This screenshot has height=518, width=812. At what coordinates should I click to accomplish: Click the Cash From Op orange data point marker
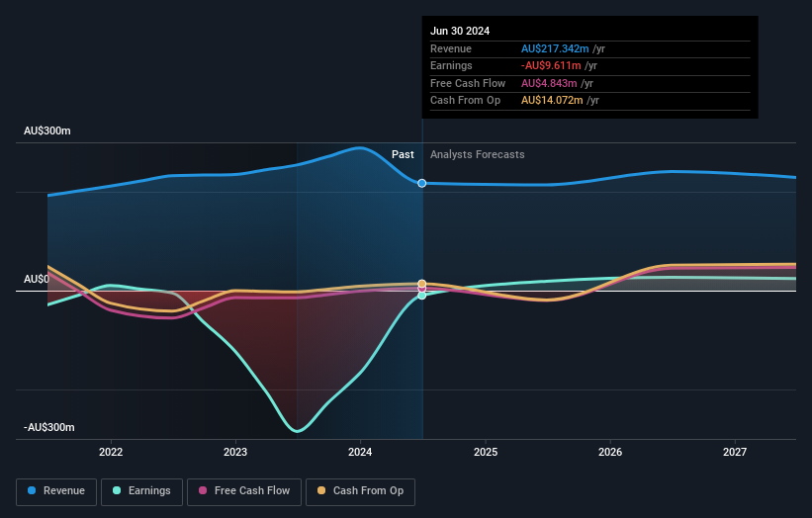pyautogui.click(x=422, y=284)
